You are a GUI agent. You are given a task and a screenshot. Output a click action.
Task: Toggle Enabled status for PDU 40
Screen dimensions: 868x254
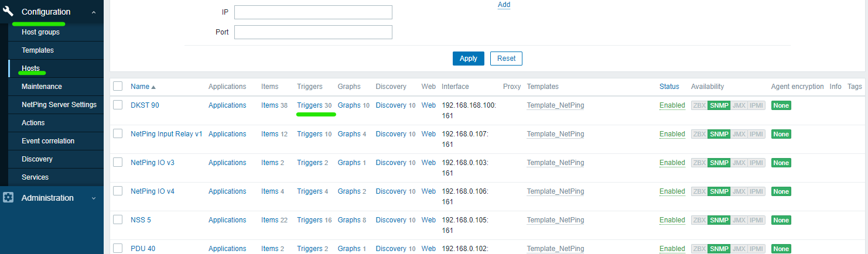click(672, 249)
